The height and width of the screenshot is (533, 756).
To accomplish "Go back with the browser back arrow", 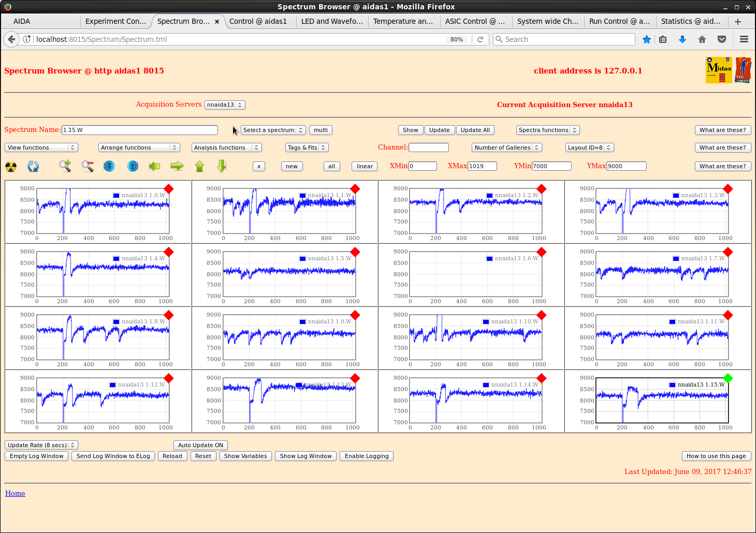I will (x=11, y=39).
